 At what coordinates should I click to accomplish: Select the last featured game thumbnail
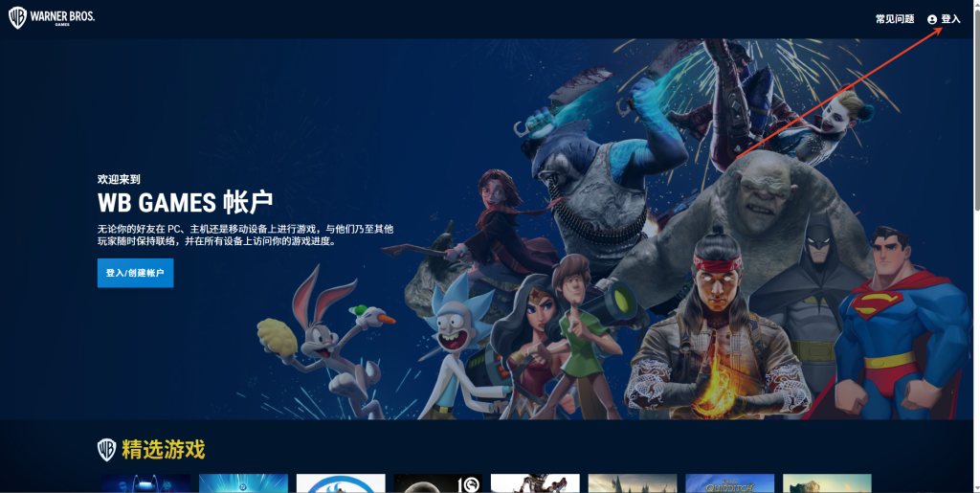[827, 483]
